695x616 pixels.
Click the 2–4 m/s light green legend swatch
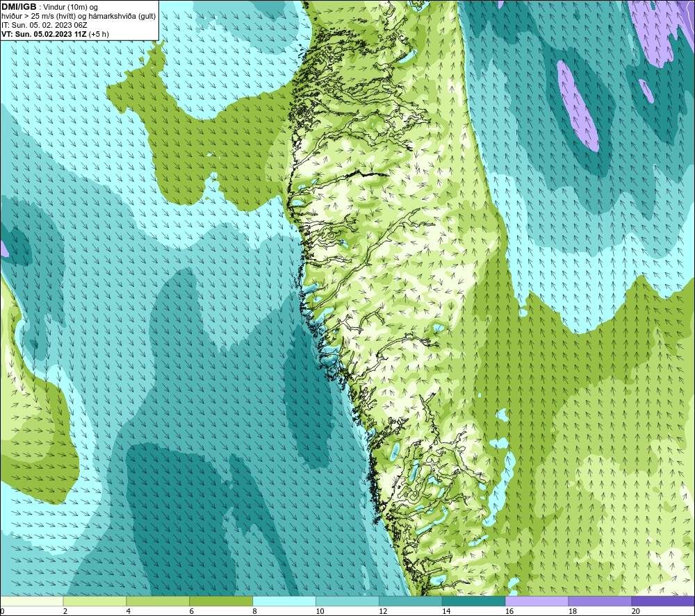point(95,601)
